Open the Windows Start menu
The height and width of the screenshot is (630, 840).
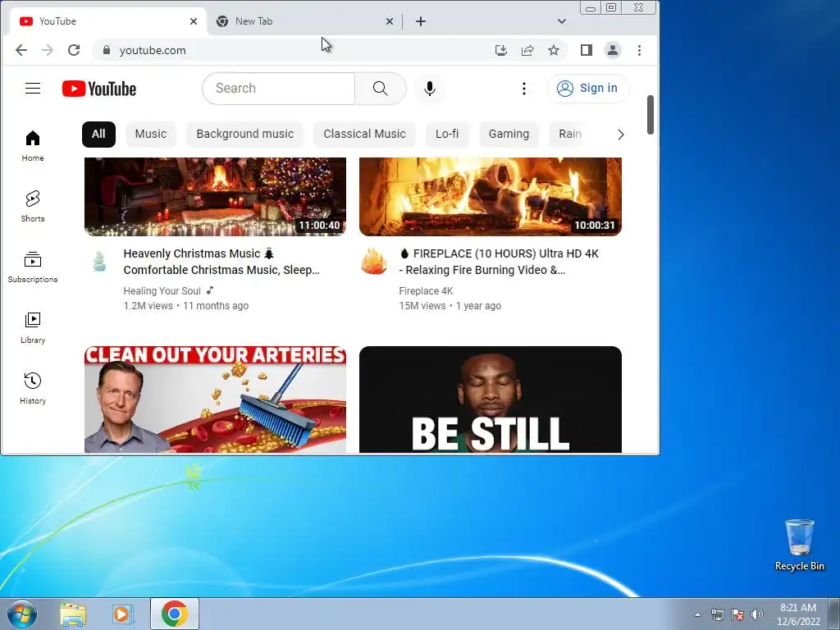pyautogui.click(x=22, y=614)
